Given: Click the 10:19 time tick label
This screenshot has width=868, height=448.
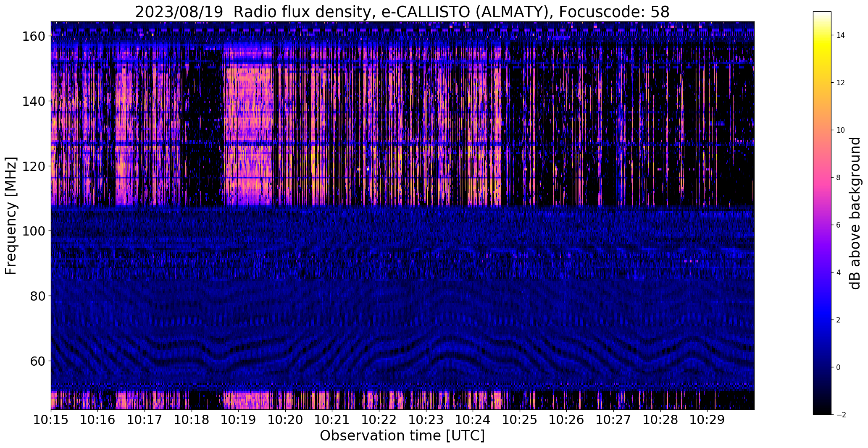Looking at the screenshot, I should click(x=238, y=420).
